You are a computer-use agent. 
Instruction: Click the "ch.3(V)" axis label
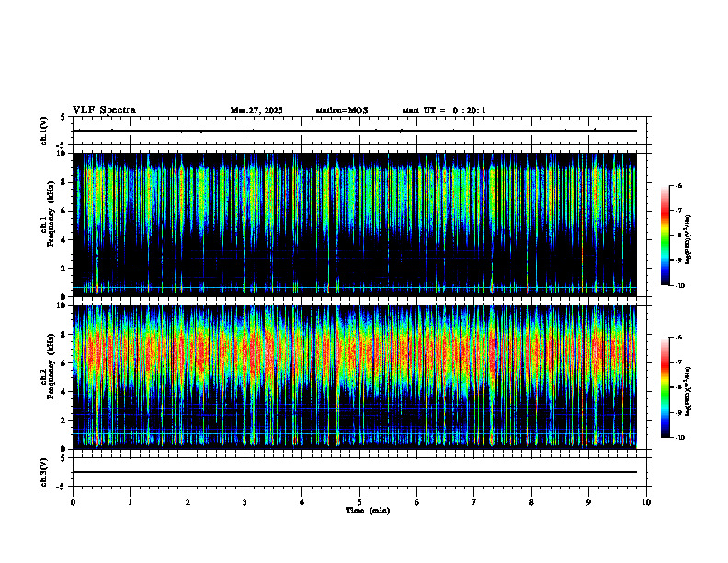pyautogui.click(x=44, y=472)
